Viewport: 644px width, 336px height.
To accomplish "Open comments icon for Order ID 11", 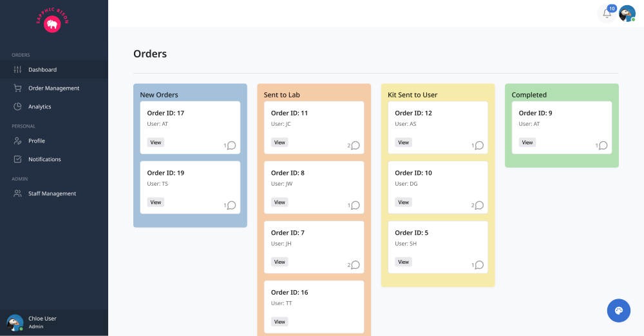I will pos(355,146).
